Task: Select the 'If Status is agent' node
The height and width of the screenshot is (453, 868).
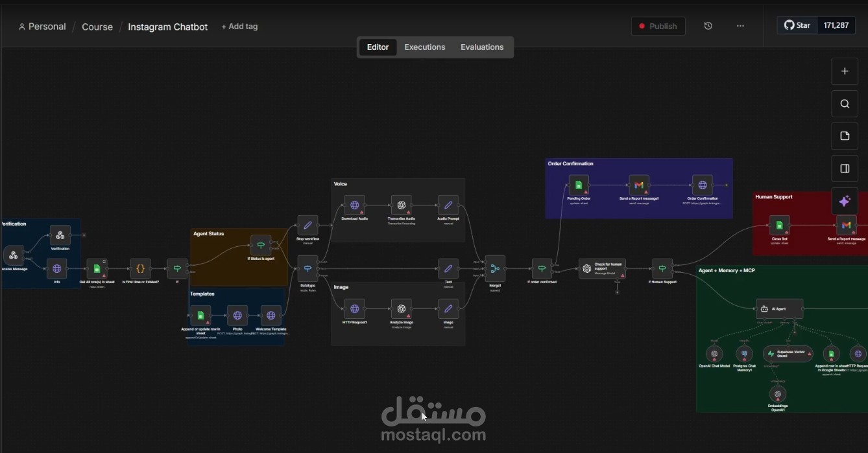Action: [261, 245]
